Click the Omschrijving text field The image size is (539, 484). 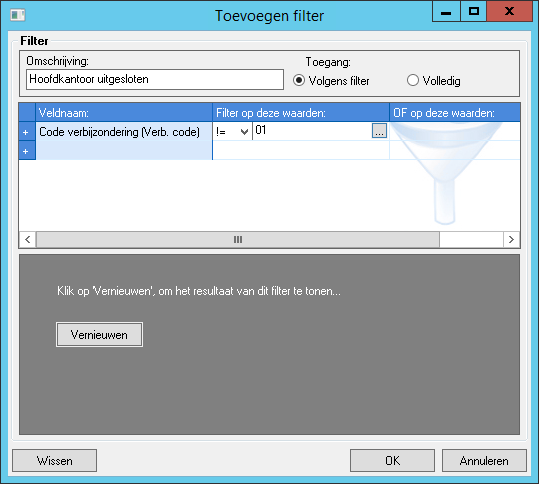[x=155, y=79]
